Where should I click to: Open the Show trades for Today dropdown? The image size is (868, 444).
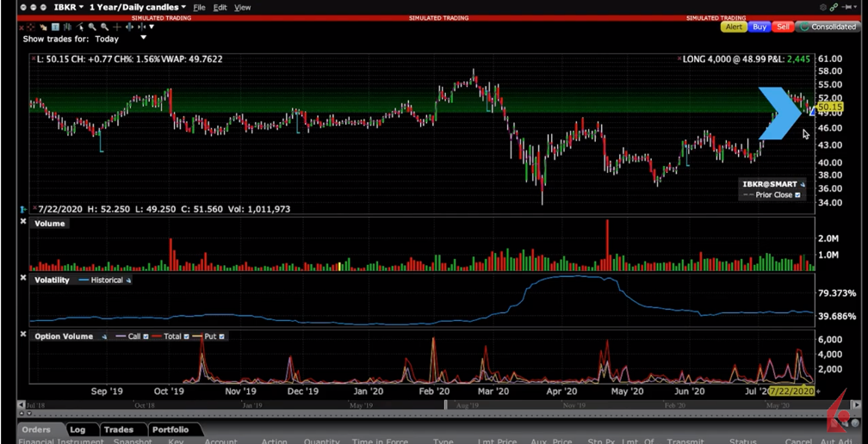143,38
